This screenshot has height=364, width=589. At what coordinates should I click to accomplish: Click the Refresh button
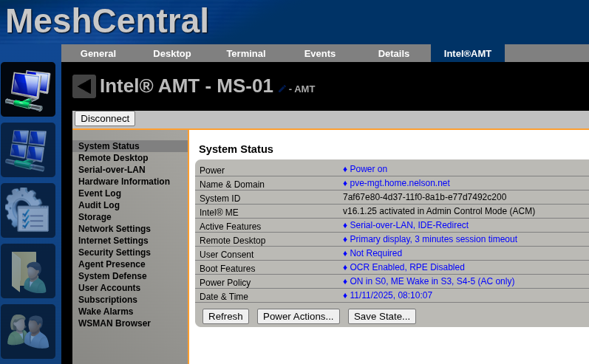tap(225, 316)
